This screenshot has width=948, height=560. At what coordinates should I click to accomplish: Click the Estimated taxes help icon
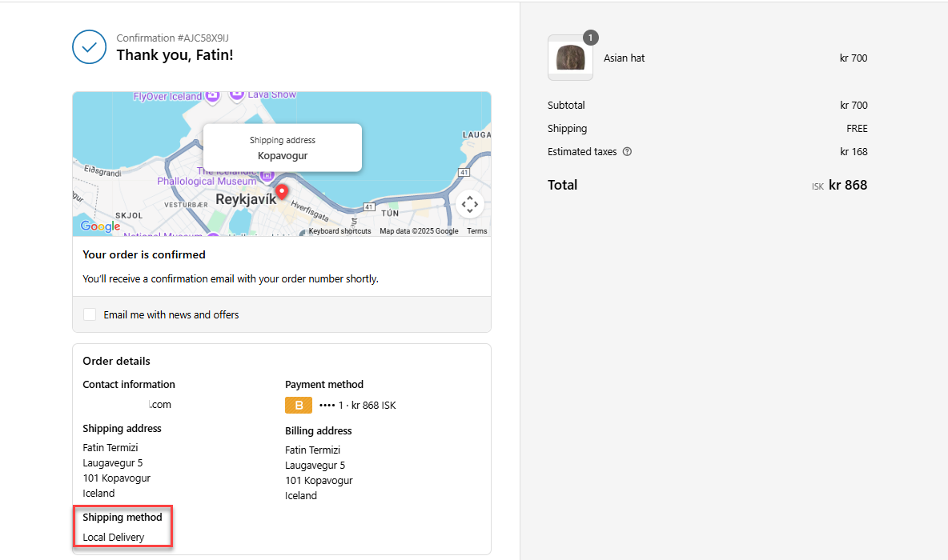click(x=627, y=152)
